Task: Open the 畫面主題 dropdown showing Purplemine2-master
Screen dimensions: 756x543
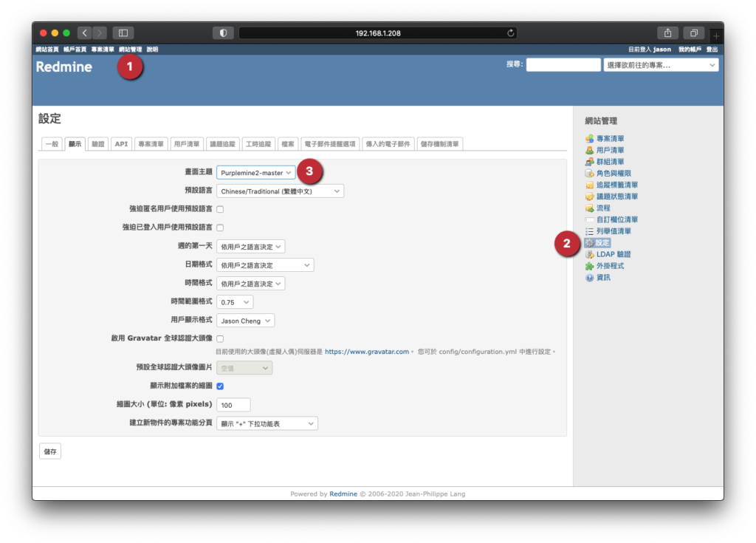Action: pos(256,172)
